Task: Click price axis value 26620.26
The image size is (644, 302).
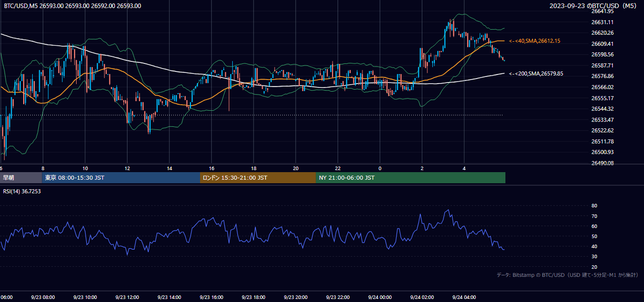Action: (x=602, y=33)
